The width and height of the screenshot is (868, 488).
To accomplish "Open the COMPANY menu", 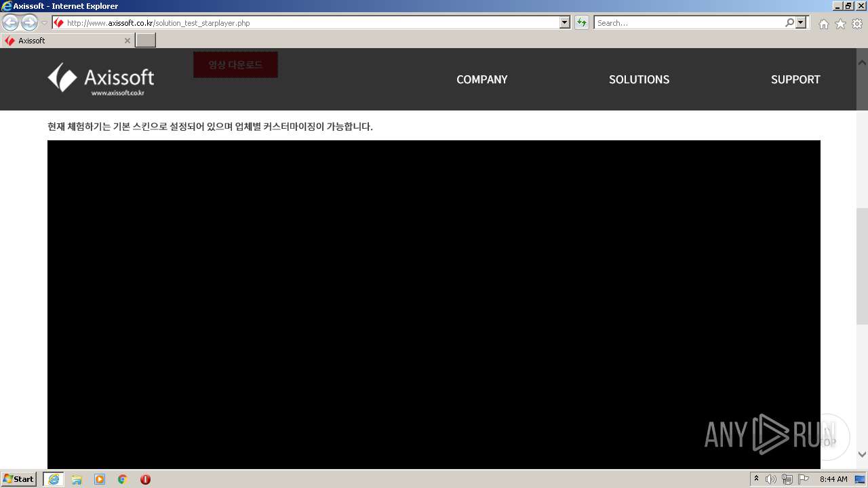I will [481, 79].
